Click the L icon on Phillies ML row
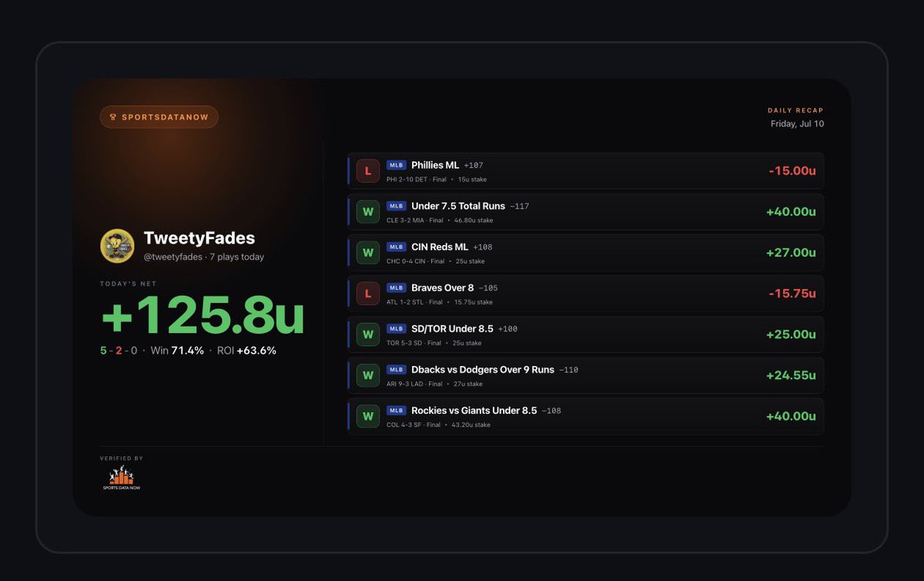Screen dimensions: 924x581 [x=368, y=171]
